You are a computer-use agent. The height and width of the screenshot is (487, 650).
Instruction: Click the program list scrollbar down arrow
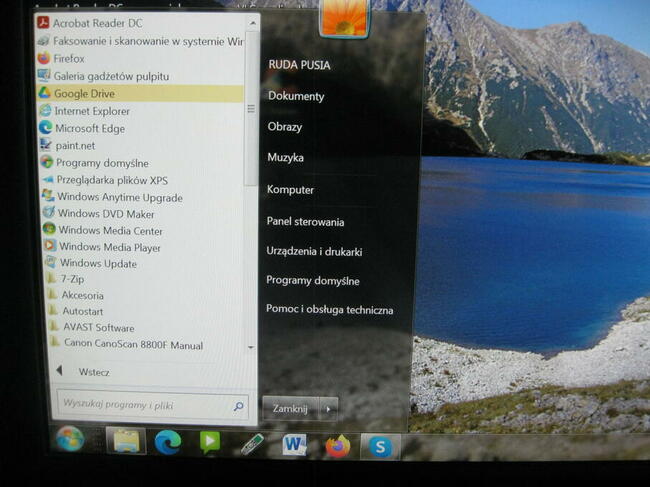pos(251,347)
